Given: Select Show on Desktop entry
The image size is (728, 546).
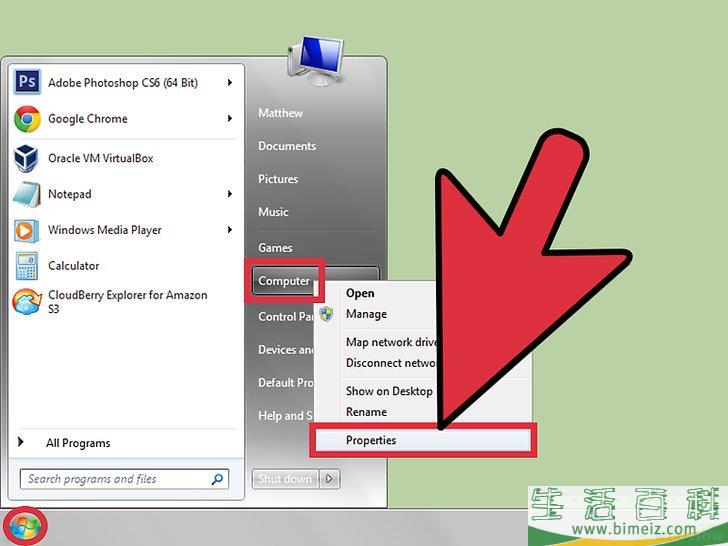Looking at the screenshot, I should click(389, 391).
